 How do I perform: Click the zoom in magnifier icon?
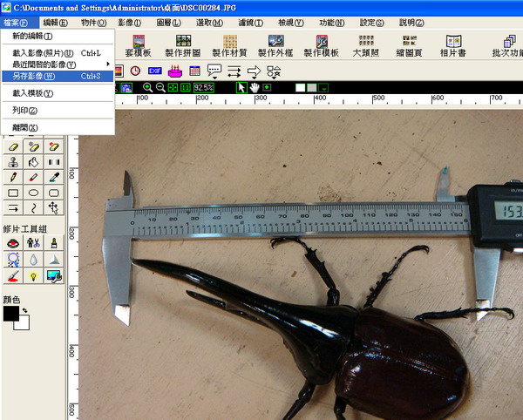pos(147,88)
